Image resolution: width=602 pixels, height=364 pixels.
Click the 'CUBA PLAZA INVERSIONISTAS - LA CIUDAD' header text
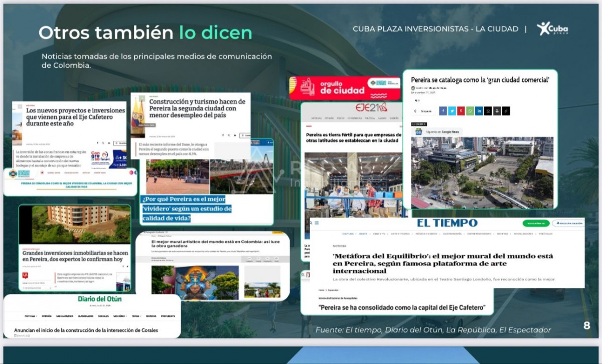tap(435, 29)
